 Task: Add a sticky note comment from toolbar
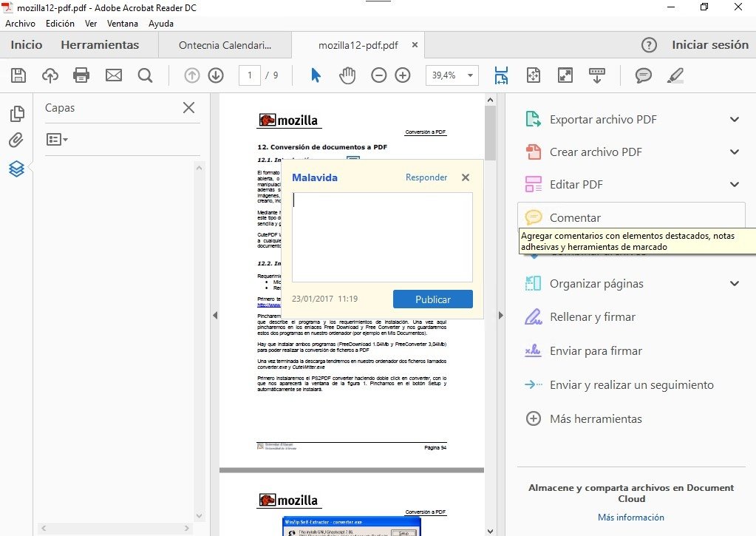(643, 75)
